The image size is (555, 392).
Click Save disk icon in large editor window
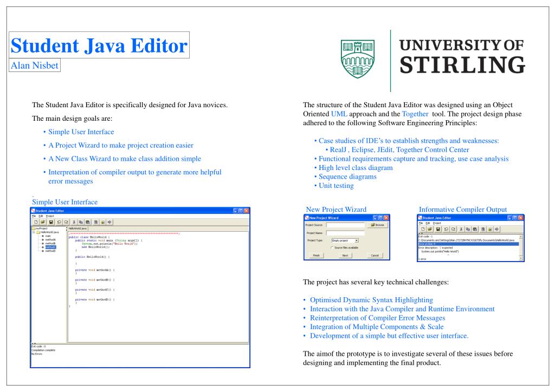coord(51,222)
